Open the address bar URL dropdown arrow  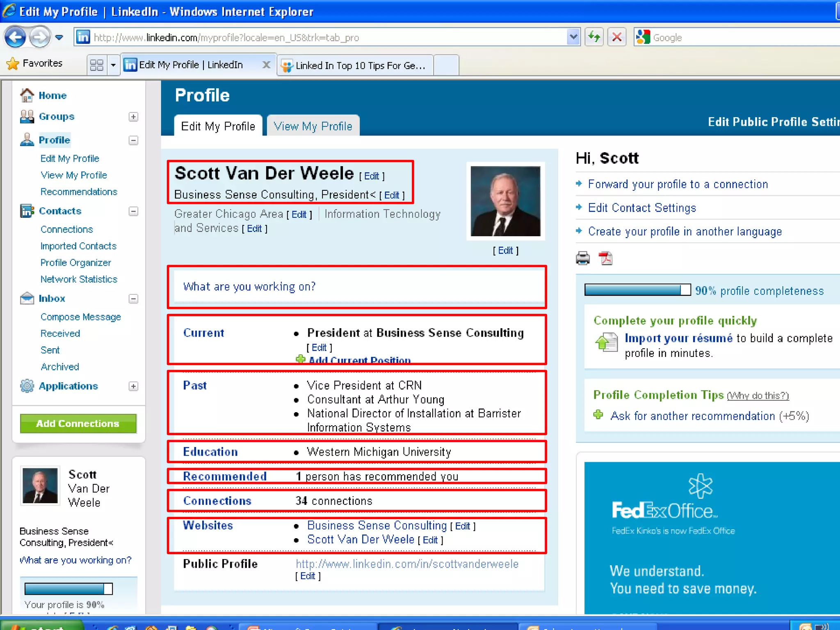coord(573,37)
